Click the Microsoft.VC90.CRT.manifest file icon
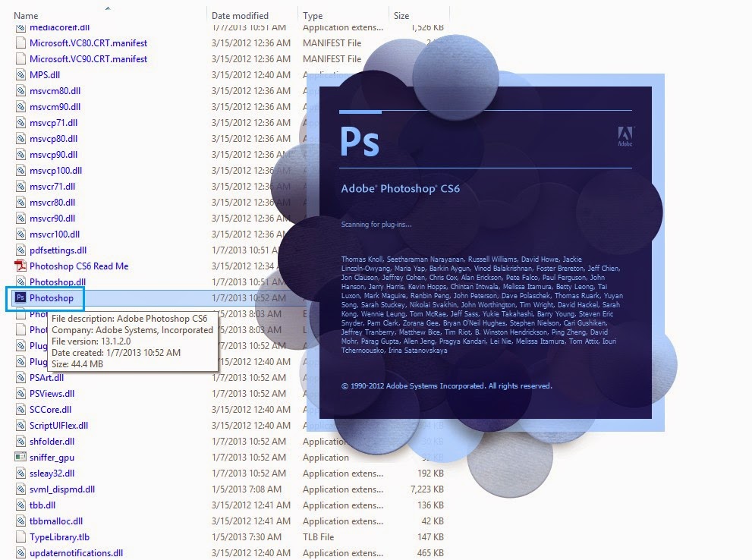 20,59
